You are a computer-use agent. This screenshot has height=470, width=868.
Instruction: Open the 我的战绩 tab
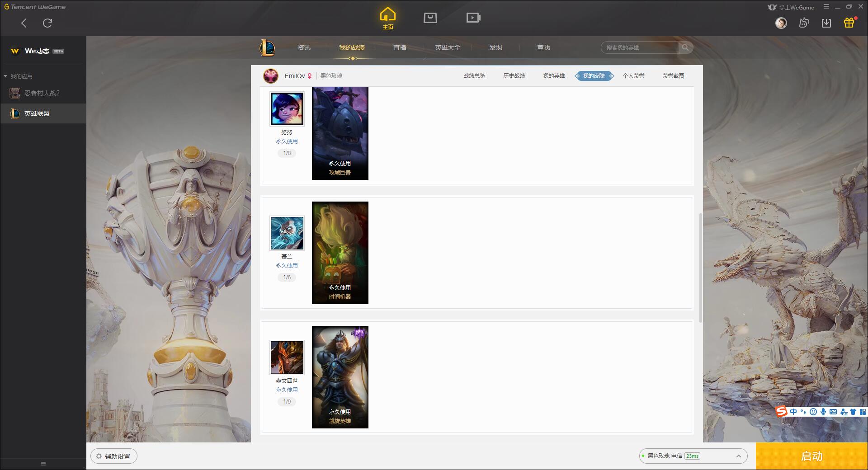tap(352, 47)
